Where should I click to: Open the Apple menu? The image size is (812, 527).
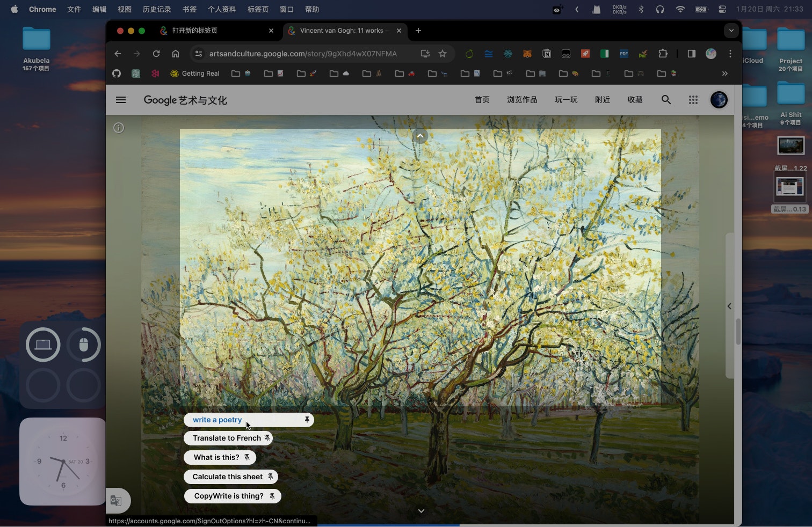[x=15, y=9]
